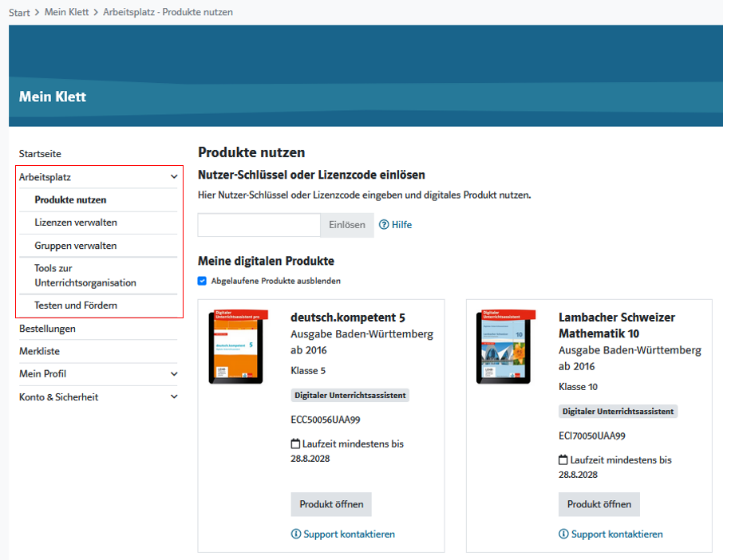Click the Arbeitsplatz - Produkte nutzen breadcrumb
Screen dimensions: 731x560
coord(168,12)
